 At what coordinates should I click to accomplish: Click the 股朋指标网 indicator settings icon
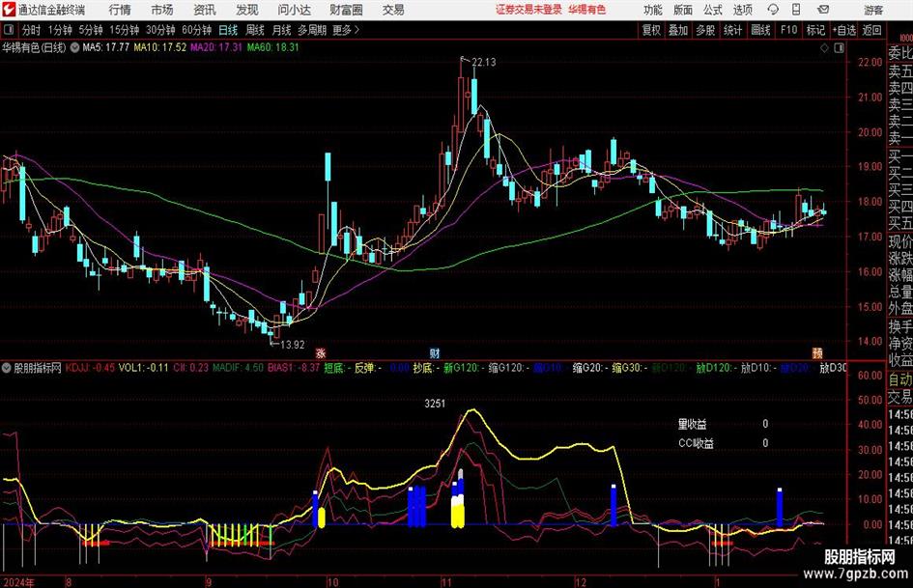pyautogui.click(x=7, y=368)
